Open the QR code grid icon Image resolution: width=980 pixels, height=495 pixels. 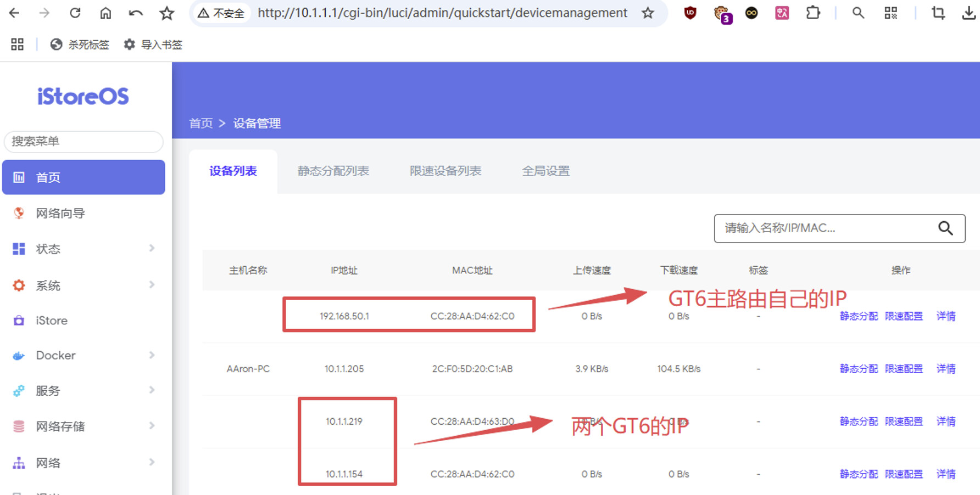pyautogui.click(x=891, y=13)
